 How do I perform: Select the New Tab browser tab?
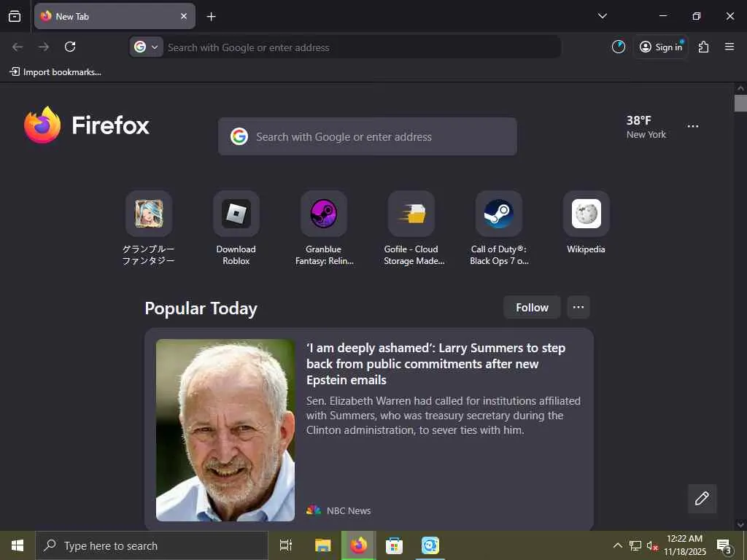pyautogui.click(x=115, y=16)
